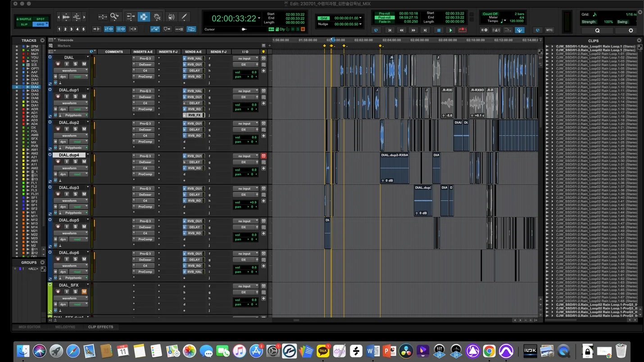Open DIAL.dup2 elastic audio Polyphonic selector

pos(74,148)
